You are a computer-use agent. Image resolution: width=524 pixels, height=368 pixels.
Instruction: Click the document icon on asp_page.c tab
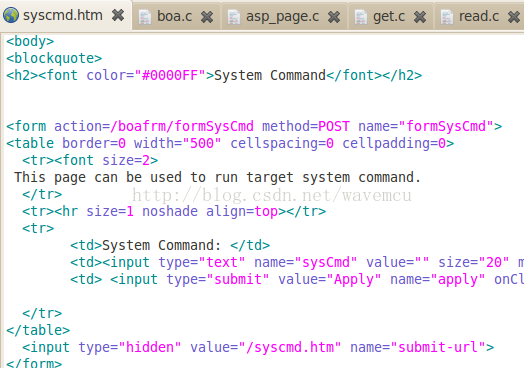(234, 17)
